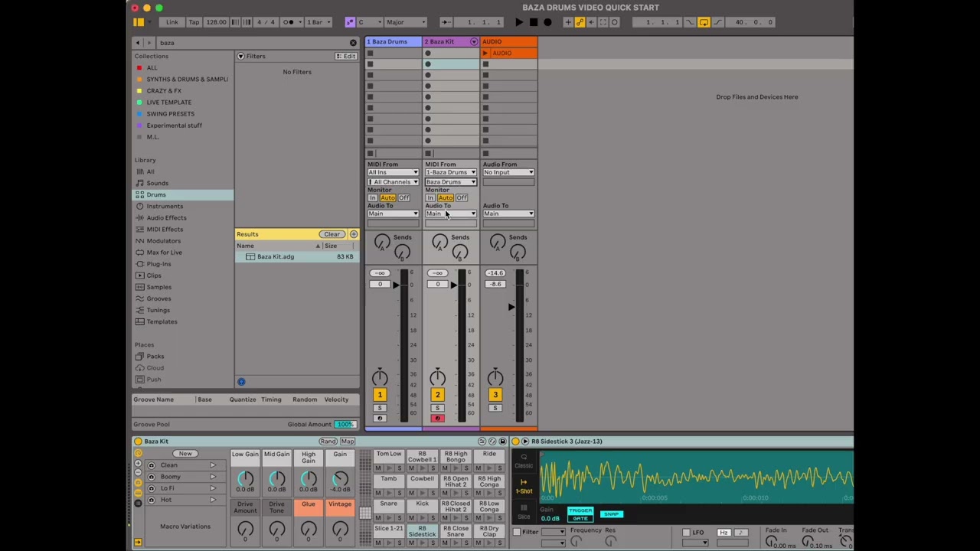Adjust the Vintage macro knob
This screenshot has width=980, height=551.
click(x=340, y=529)
